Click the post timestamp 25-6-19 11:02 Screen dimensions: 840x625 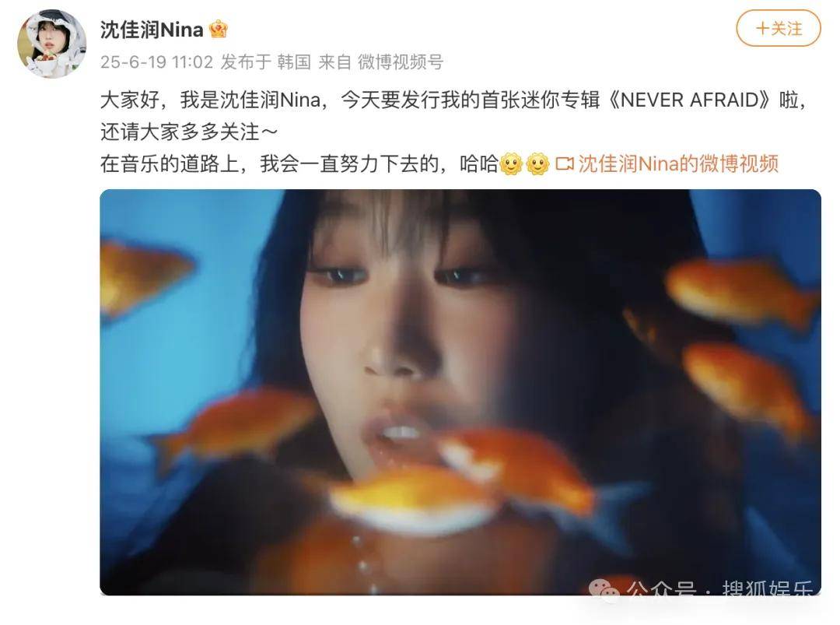coord(156,62)
